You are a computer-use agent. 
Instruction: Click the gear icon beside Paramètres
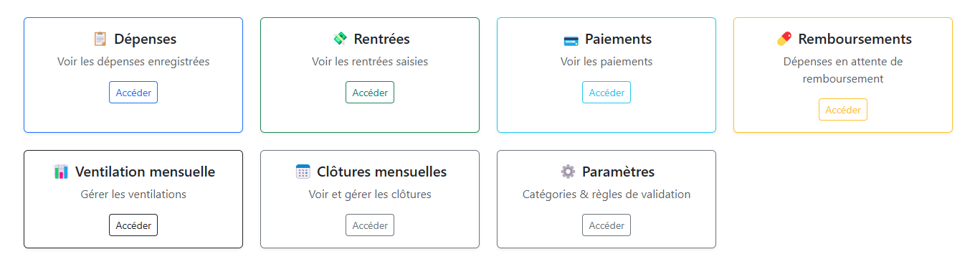pos(568,172)
